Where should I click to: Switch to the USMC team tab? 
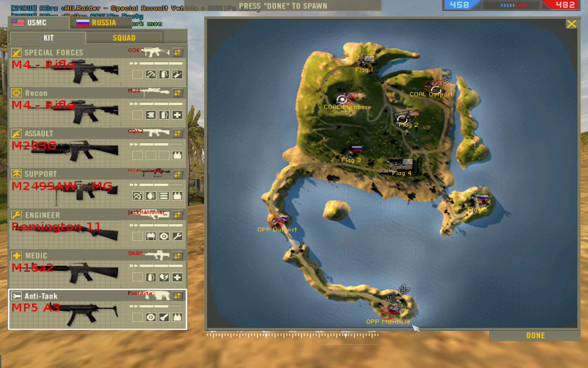(x=38, y=22)
